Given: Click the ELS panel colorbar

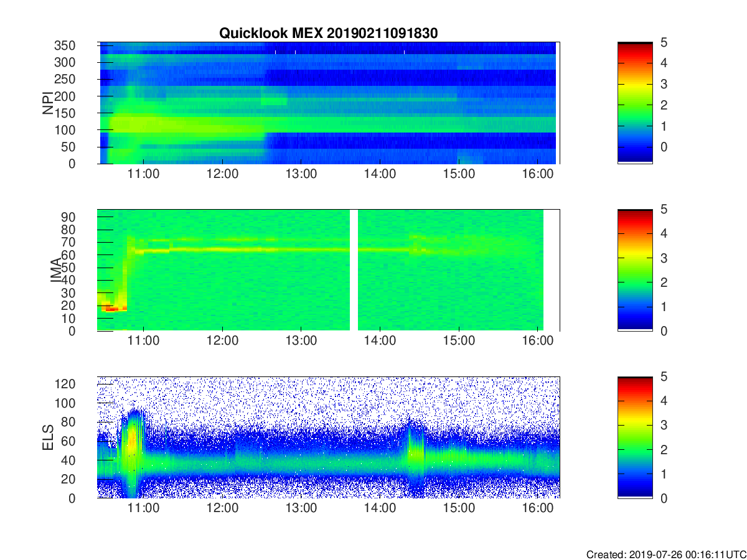Looking at the screenshot, I should pyautogui.click(x=635, y=437).
